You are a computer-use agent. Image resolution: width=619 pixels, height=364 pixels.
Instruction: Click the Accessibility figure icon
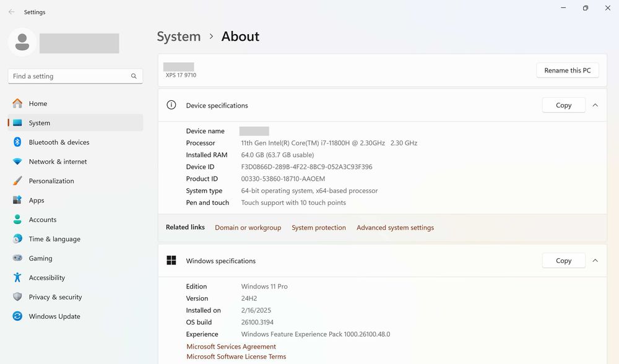click(x=17, y=277)
